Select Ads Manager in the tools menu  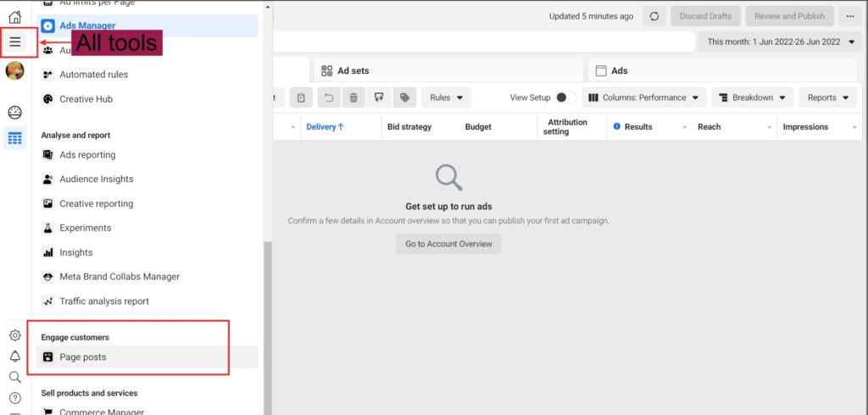pyautogui.click(x=147, y=26)
